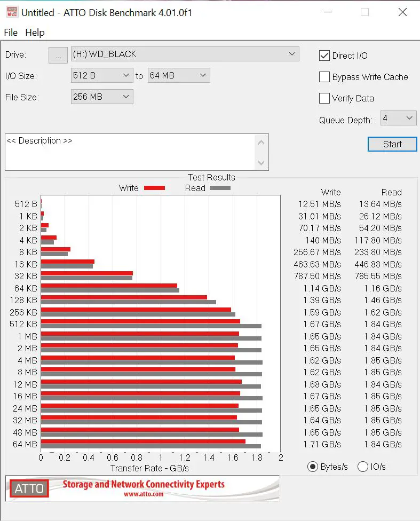Click the drive browse ellipsis button
Viewport: 420px width, 521px height.
point(58,55)
